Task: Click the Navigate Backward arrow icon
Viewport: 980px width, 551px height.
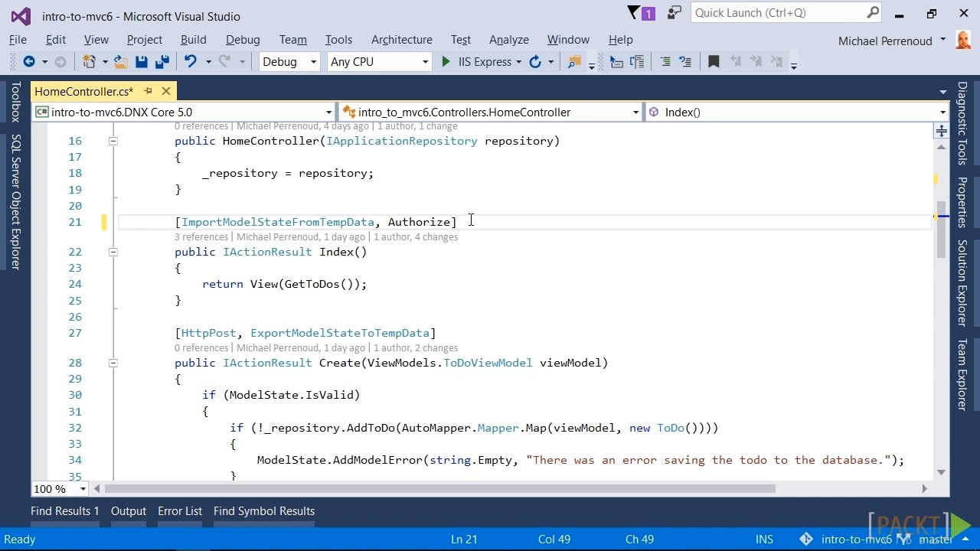Action: 29,62
